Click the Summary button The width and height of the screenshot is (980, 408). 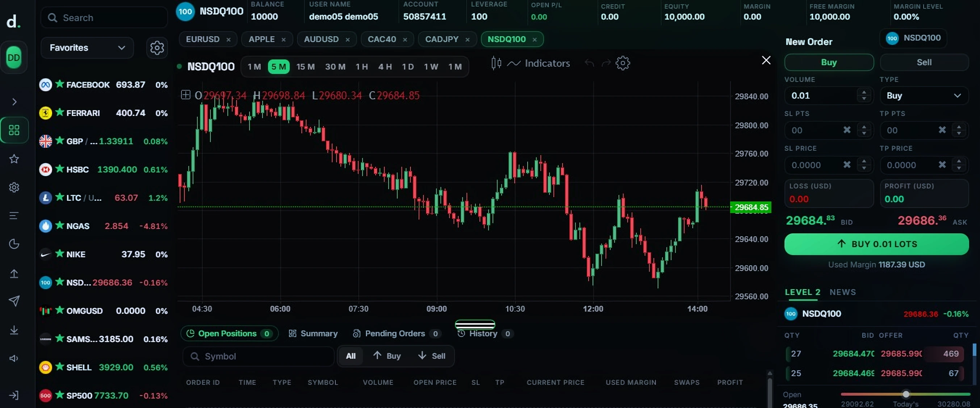click(x=313, y=333)
